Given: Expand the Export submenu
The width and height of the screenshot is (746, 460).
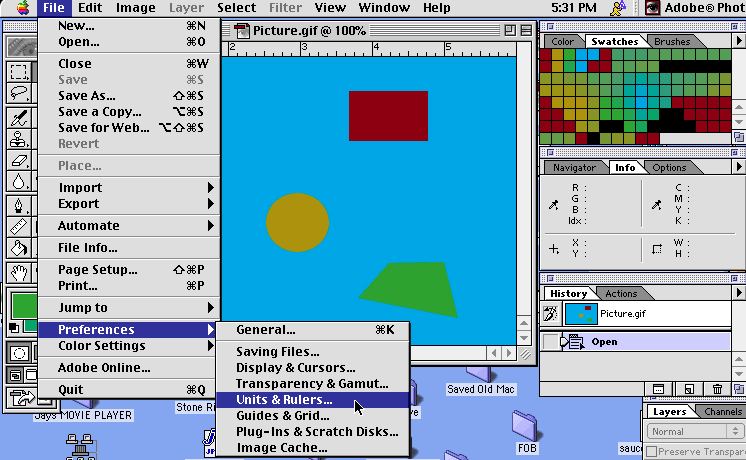Looking at the screenshot, I should point(128,204).
